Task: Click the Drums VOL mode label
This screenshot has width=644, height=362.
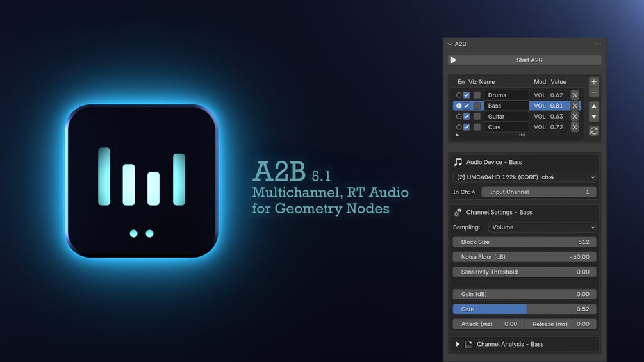Action: [540, 95]
